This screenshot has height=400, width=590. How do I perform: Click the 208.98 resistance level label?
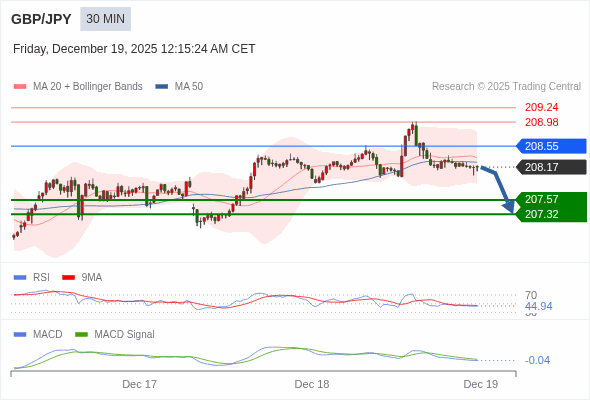(541, 122)
